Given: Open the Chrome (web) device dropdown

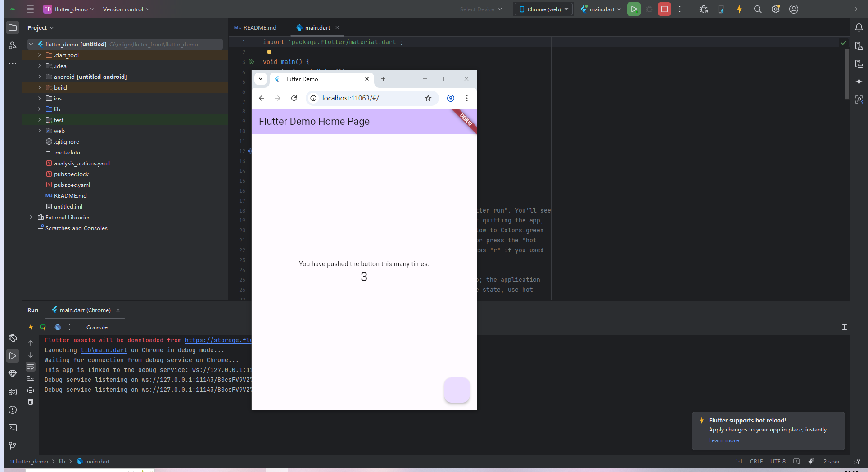Looking at the screenshot, I should coord(544,9).
